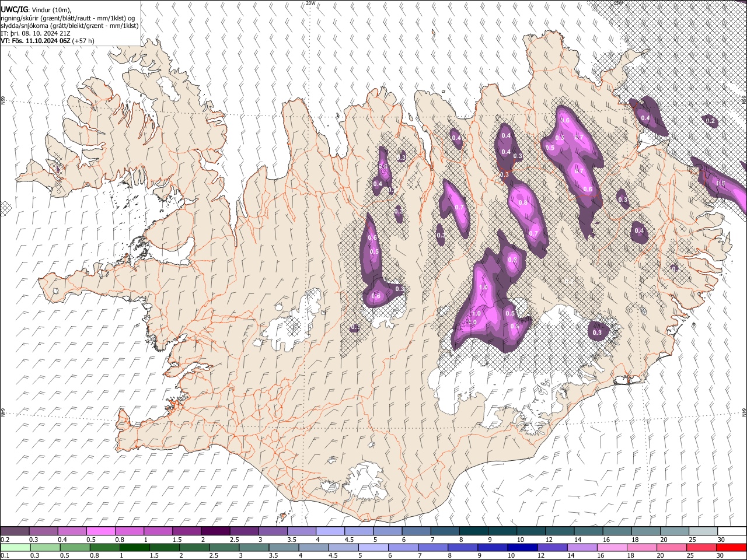Pick the darkest green 1 swatch on the rain scale
The height and width of the screenshot is (560, 747).
coord(134,547)
